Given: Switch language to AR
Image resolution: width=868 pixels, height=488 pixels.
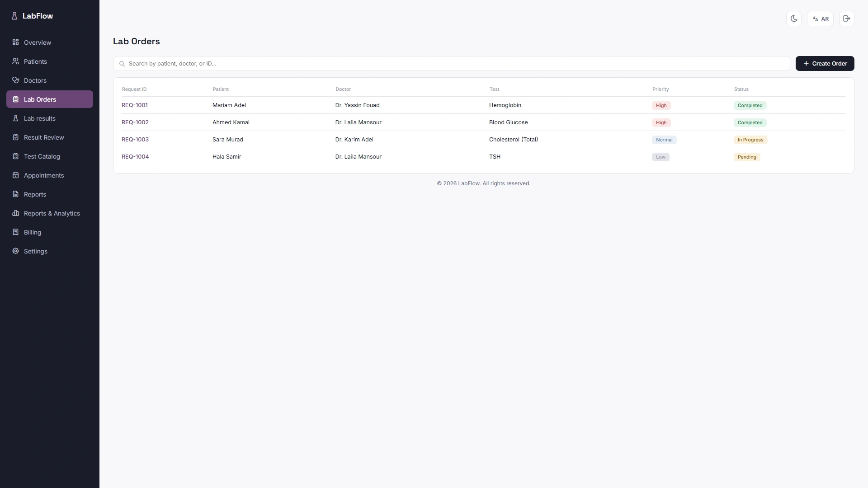Looking at the screenshot, I should (x=820, y=19).
